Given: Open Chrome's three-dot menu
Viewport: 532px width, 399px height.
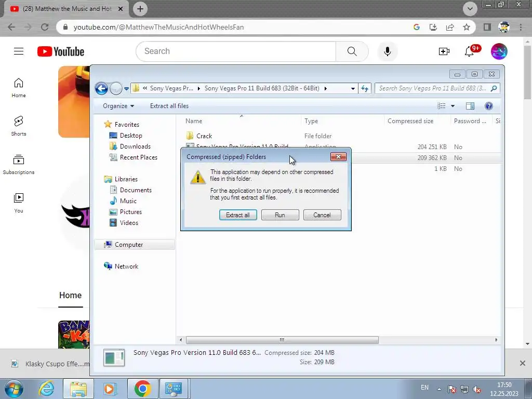Looking at the screenshot, I should [x=521, y=27].
